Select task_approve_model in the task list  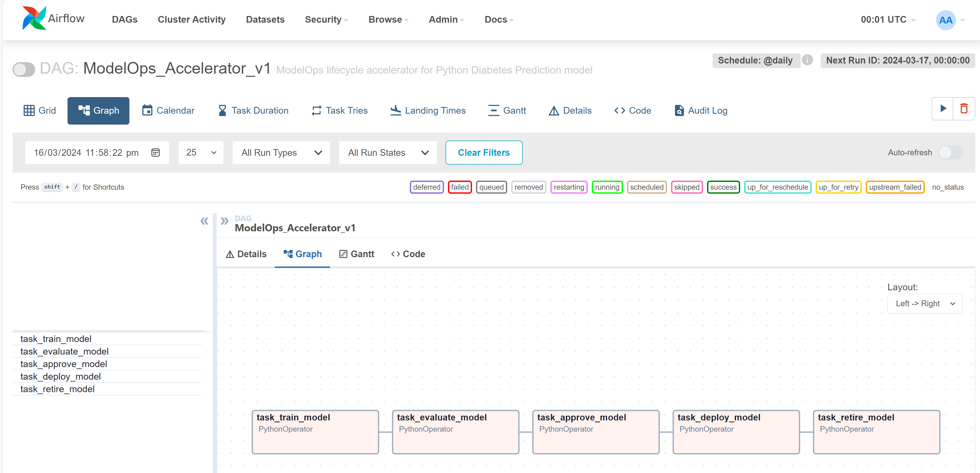(x=107, y=364)
